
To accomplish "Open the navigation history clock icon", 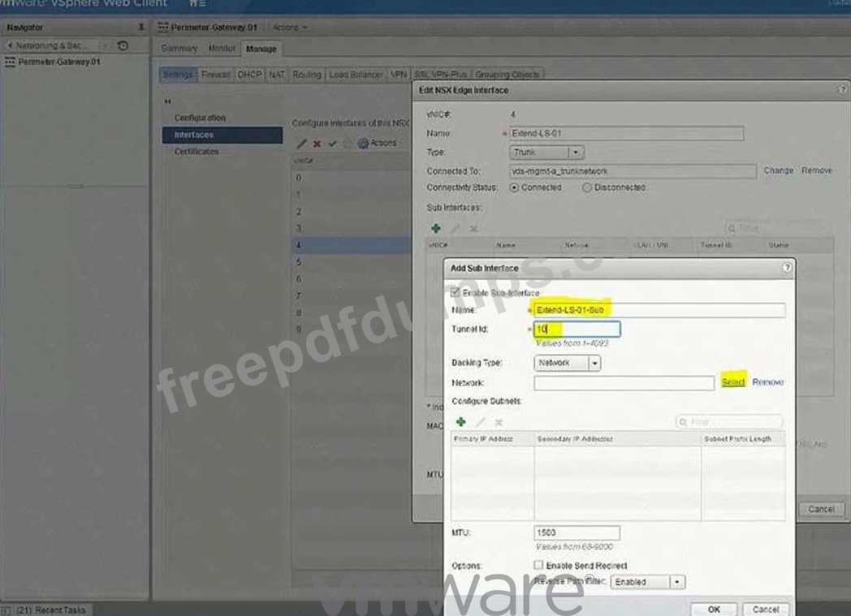I will [x=123, y=45].
